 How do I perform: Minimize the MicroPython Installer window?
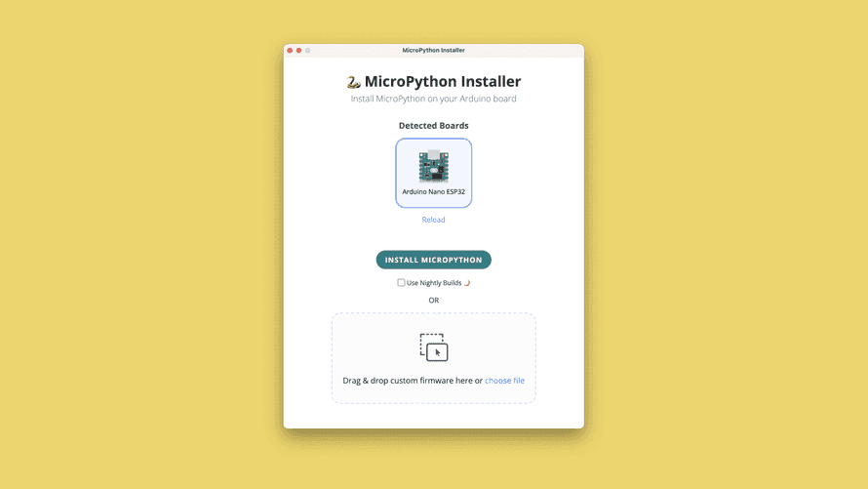point(299,51)
